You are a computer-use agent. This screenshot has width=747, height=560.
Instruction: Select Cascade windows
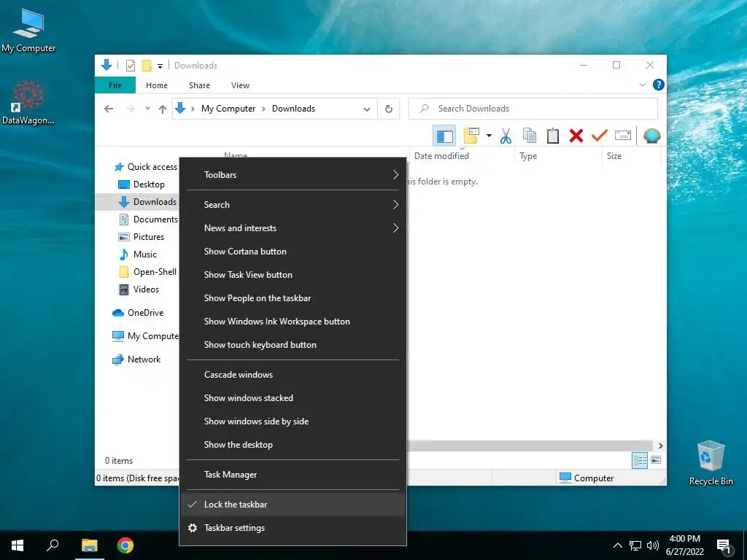pos(293,375)
